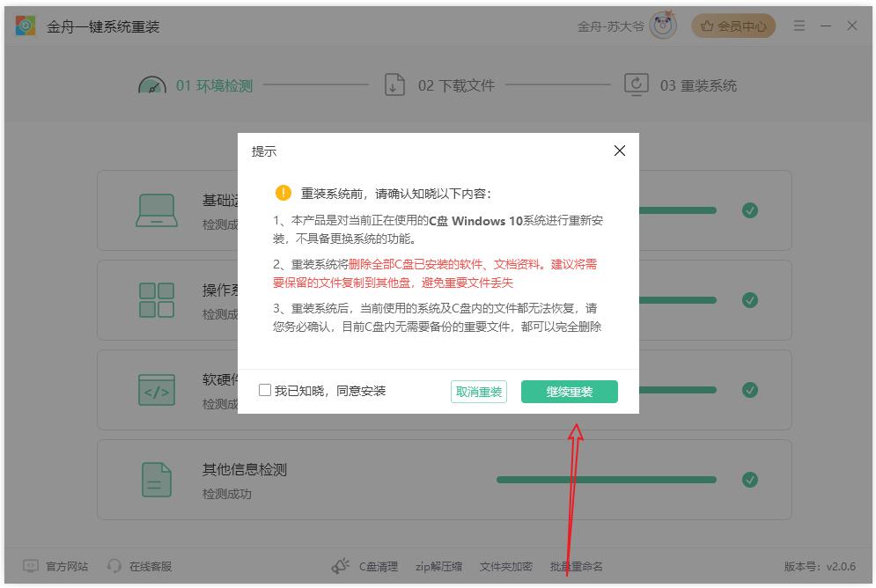Click the laptop basic-detection icon
Viewport: 876px width, 588px height.
coord(157,210)
